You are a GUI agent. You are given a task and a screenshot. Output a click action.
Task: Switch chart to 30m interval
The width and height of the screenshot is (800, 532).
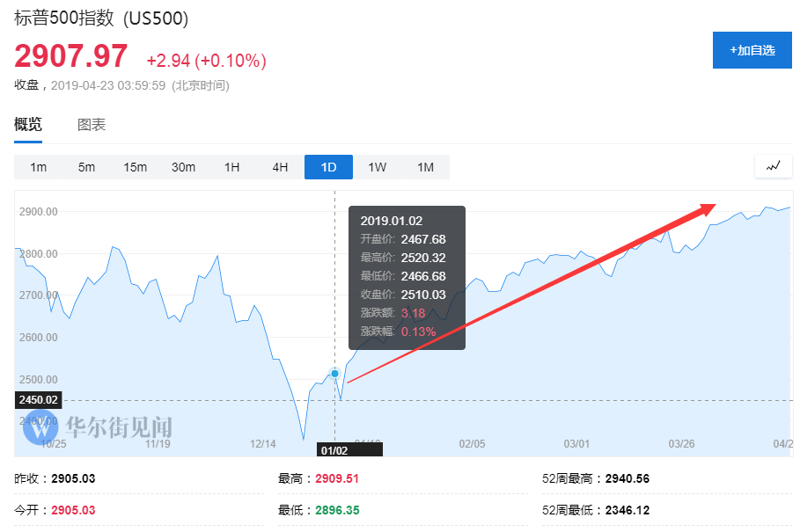coord(183,167)
